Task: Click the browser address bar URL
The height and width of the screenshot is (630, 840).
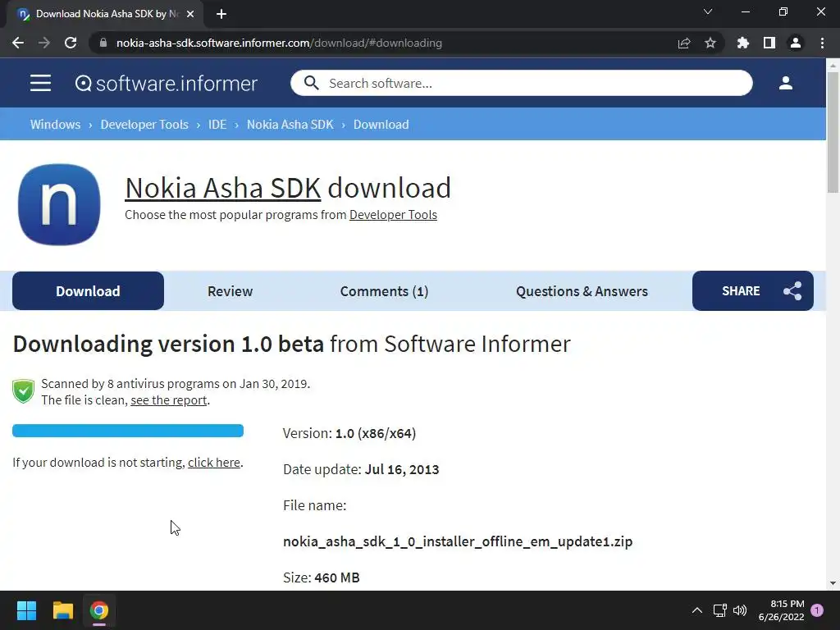Action: tap(279, 43)
